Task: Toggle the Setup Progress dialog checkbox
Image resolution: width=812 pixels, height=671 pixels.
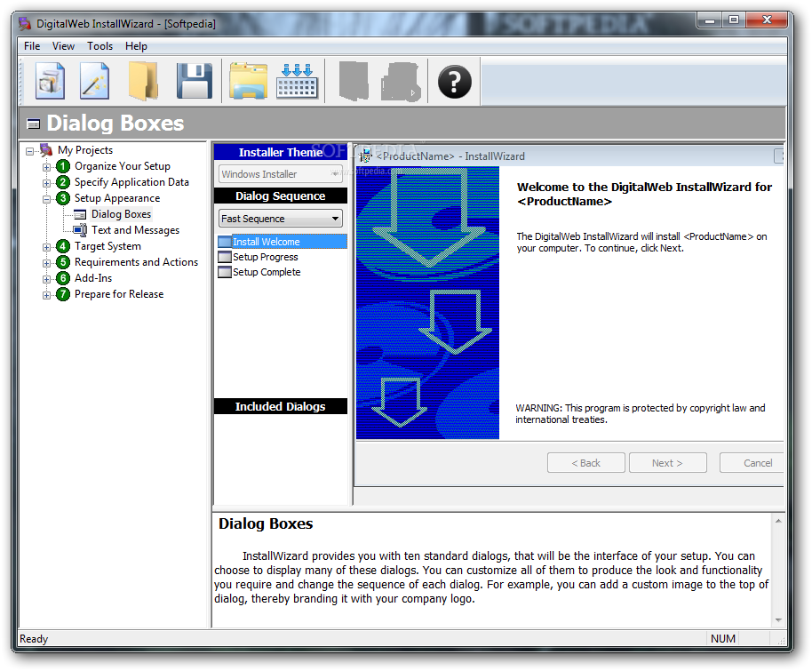Action: click(x=225, y=257)
